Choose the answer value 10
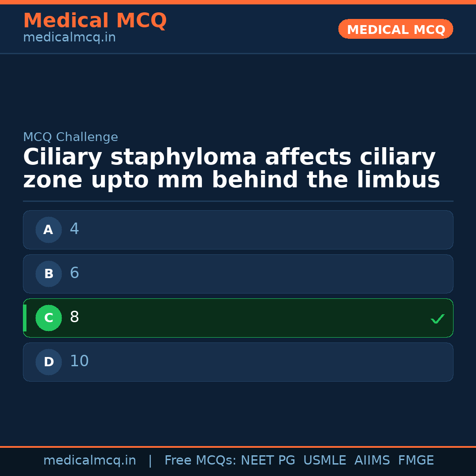The width and height of the screenshot is (476, 476). 79,361
